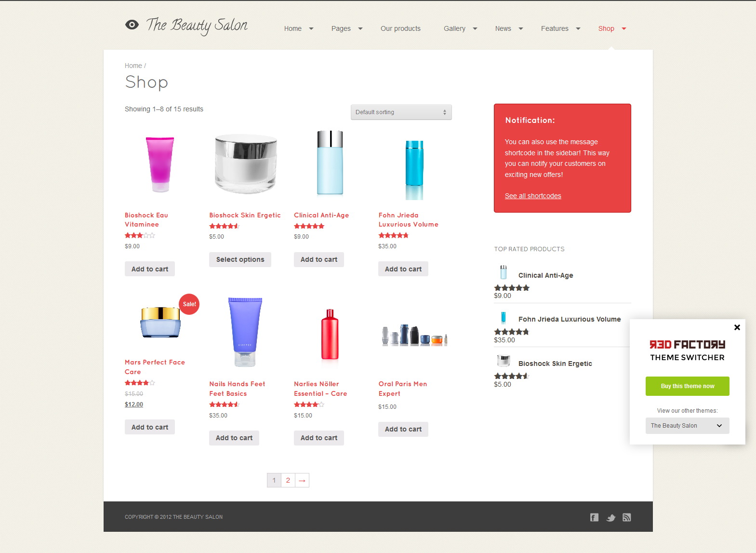
Task: Click the Red Factory logo
Action: [x=687, y=344]
